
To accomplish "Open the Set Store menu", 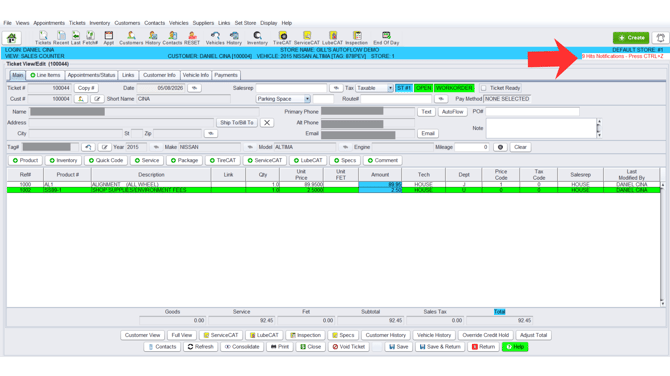I will 245,23.
